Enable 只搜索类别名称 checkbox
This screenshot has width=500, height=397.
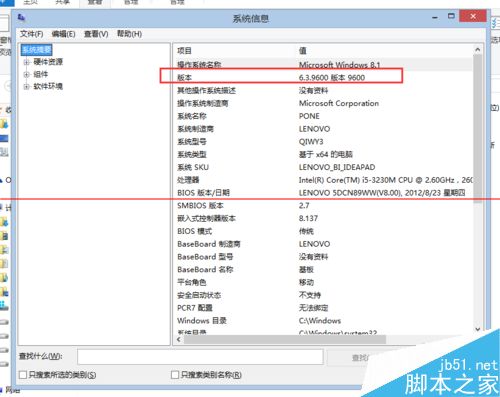175,375
